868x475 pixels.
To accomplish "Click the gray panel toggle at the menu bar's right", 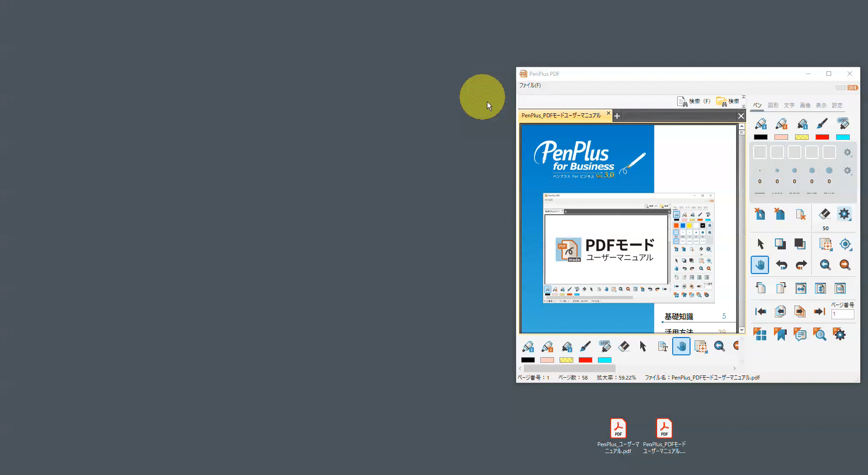I will [x=841, y=88].
